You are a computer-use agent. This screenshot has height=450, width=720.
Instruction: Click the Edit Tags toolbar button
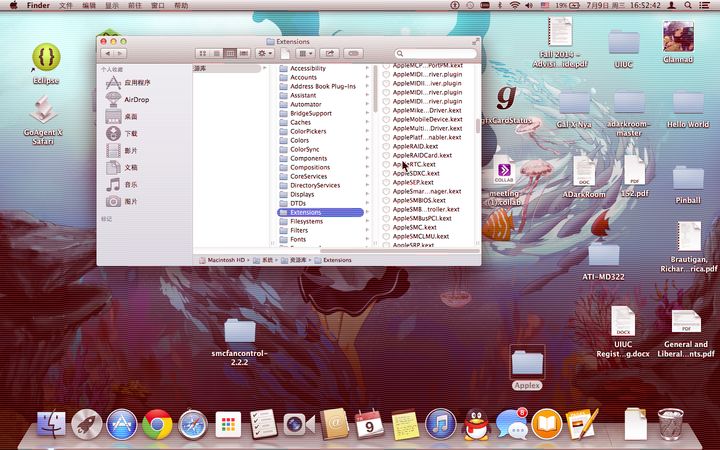pyautogui.click(x=353, y=53)
